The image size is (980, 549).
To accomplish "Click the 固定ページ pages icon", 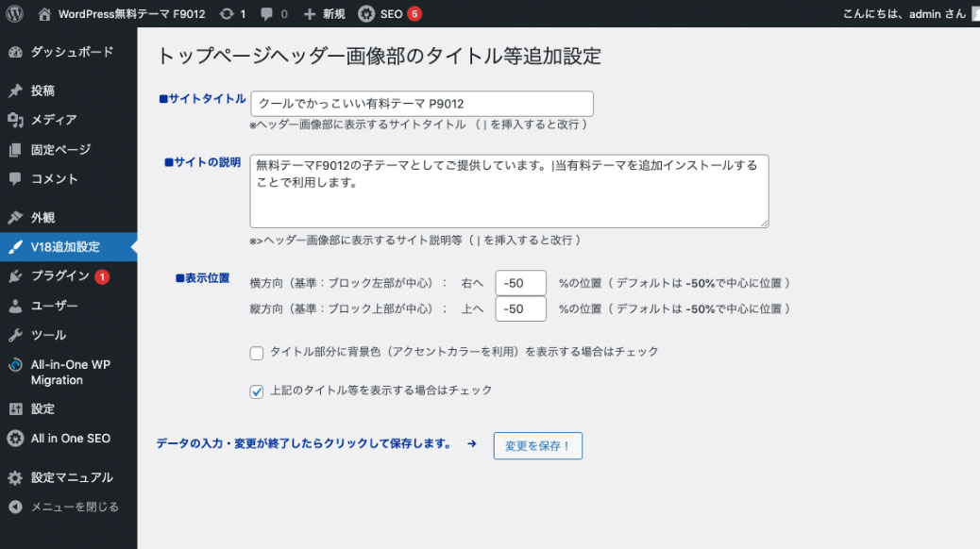I will [x=16, y=150].
